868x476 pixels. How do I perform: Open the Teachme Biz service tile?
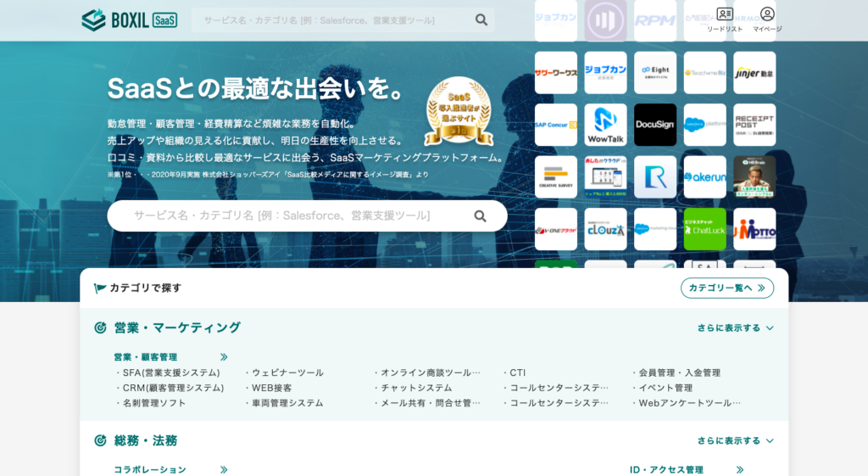click(x=704, y=73)
